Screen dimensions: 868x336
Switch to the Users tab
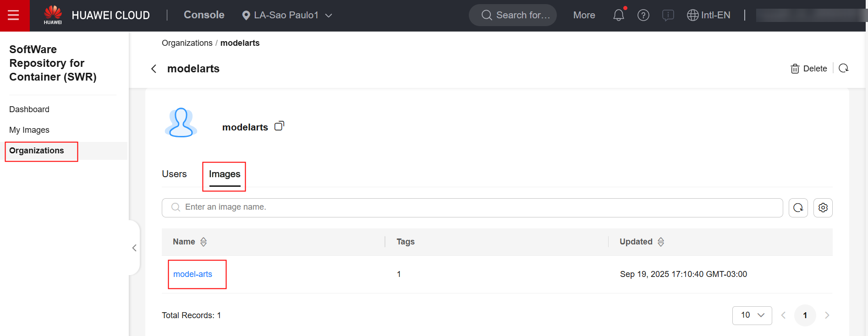[x=174, y=174]
